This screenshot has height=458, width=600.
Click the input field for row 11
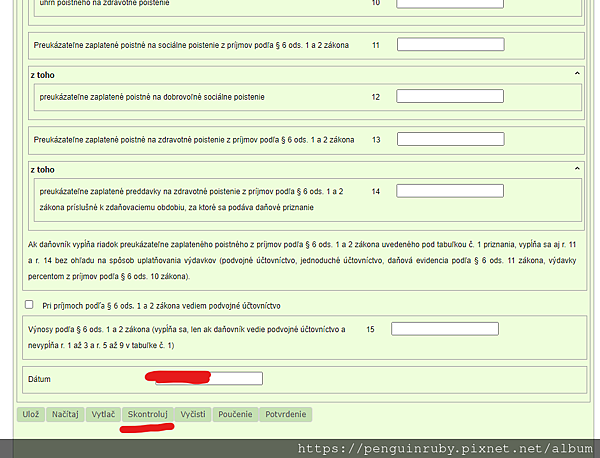point(450,44)
